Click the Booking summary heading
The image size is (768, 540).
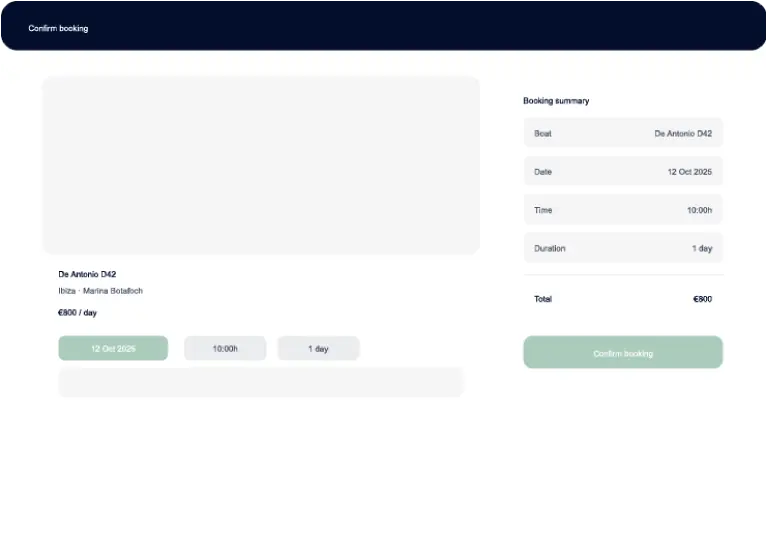tap(556, 101)
